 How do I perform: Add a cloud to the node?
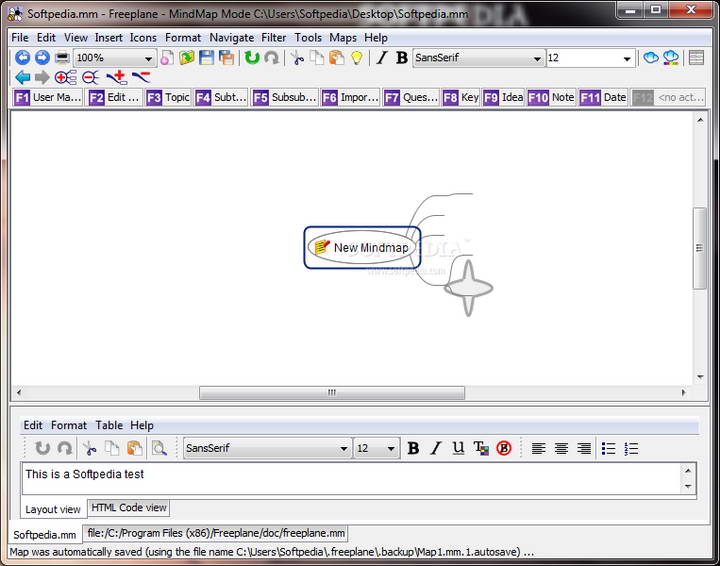click(x=651, y=58)
